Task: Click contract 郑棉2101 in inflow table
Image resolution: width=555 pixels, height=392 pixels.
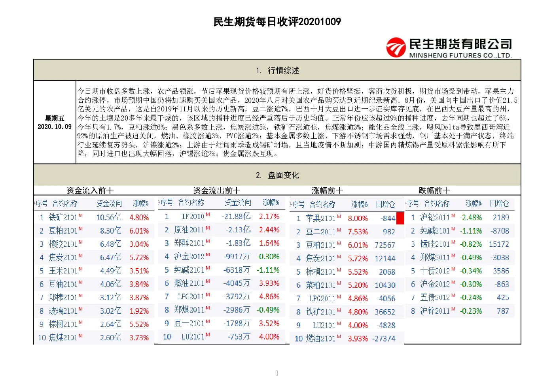Action: pos(63,298)
